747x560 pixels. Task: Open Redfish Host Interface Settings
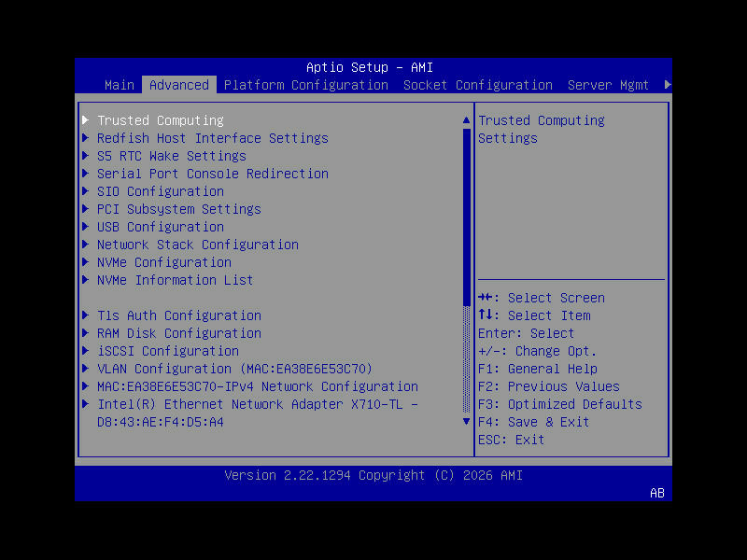tap(213, 138)
